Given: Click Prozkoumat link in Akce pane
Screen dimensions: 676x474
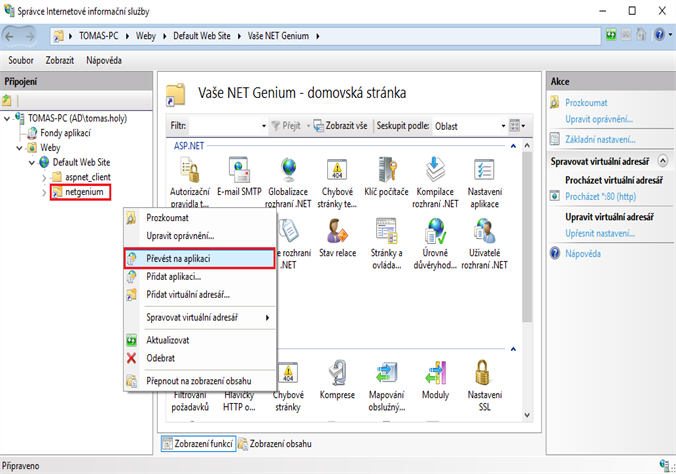Looking at the screenshot, I should click(x=586, y=103).
